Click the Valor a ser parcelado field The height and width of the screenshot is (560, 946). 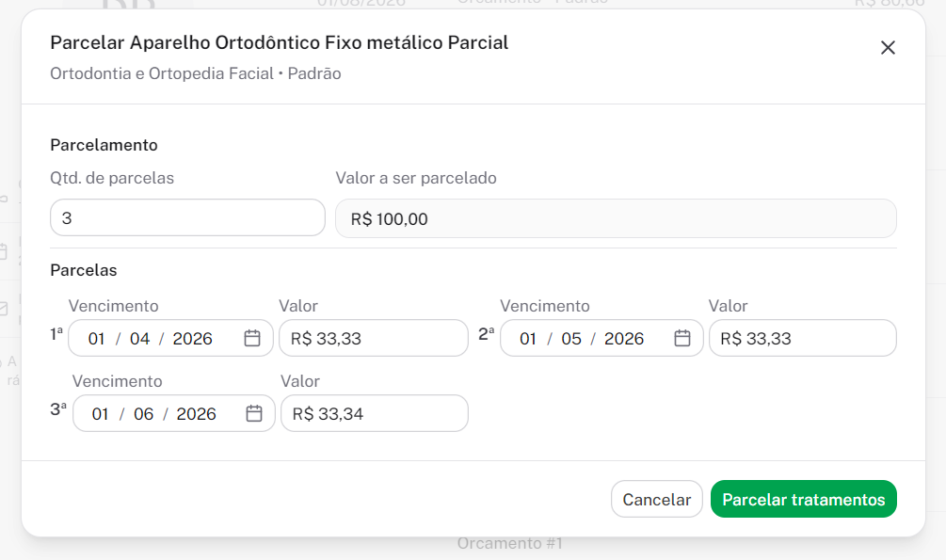[616, 219]
